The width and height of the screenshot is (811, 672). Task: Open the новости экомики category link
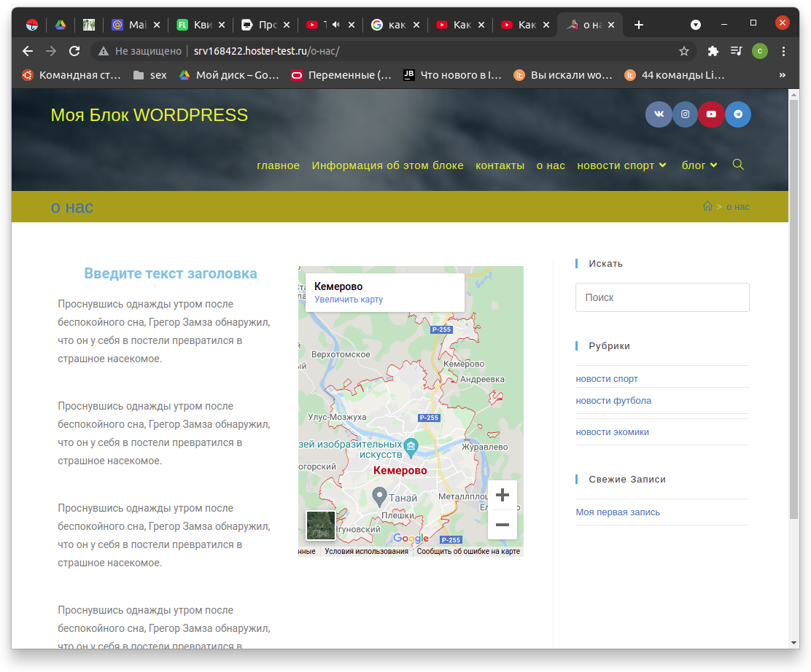[613, 432]
